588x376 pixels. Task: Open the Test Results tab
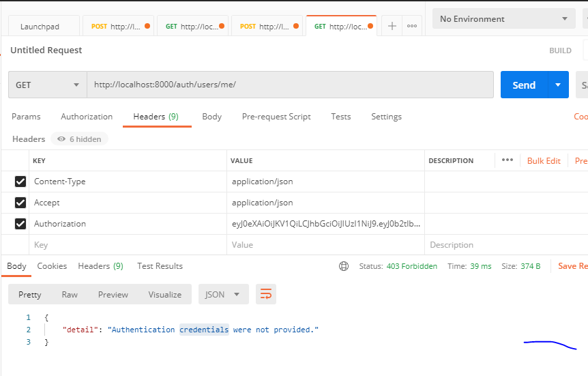160,266
